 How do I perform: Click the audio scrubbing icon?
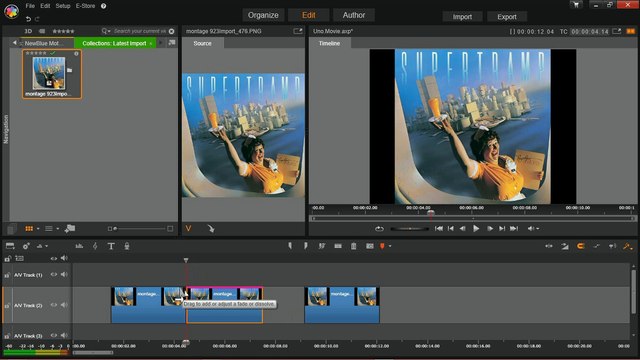tap(612, 246)
